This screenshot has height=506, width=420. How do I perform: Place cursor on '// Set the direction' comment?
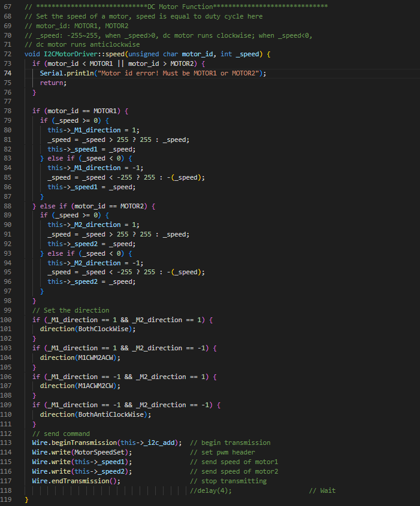click(71, 310)
